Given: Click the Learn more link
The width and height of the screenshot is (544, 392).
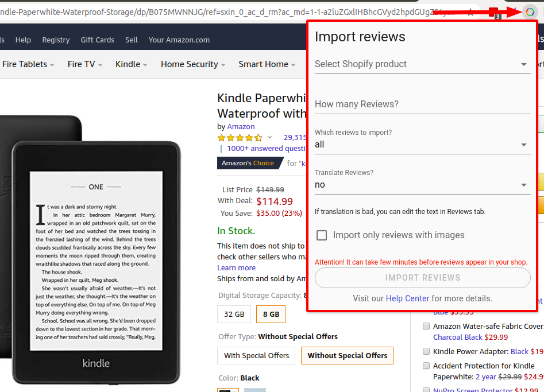Looking at the screenshot, I should pyautogui.click(x=236, y=268).
